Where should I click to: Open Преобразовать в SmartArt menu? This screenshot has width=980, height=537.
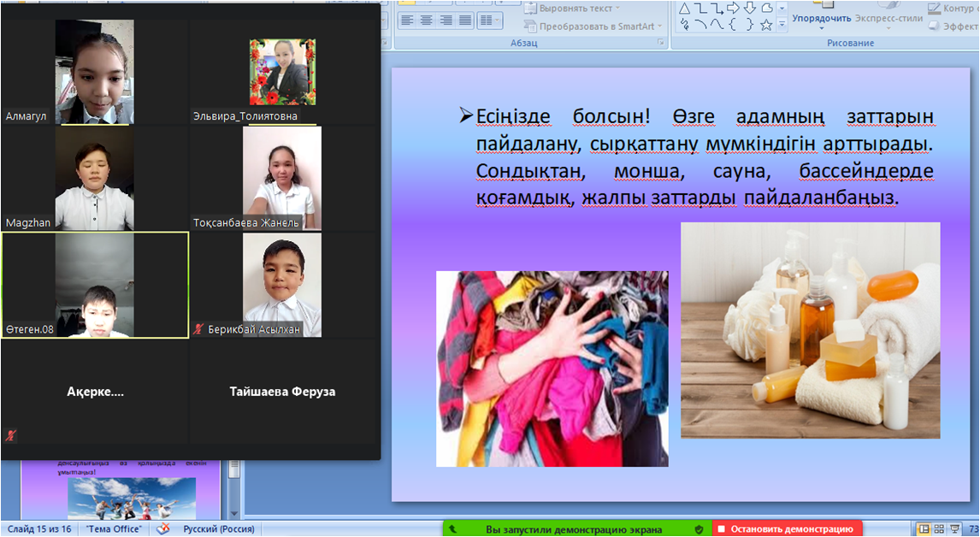tap(596, 26)
